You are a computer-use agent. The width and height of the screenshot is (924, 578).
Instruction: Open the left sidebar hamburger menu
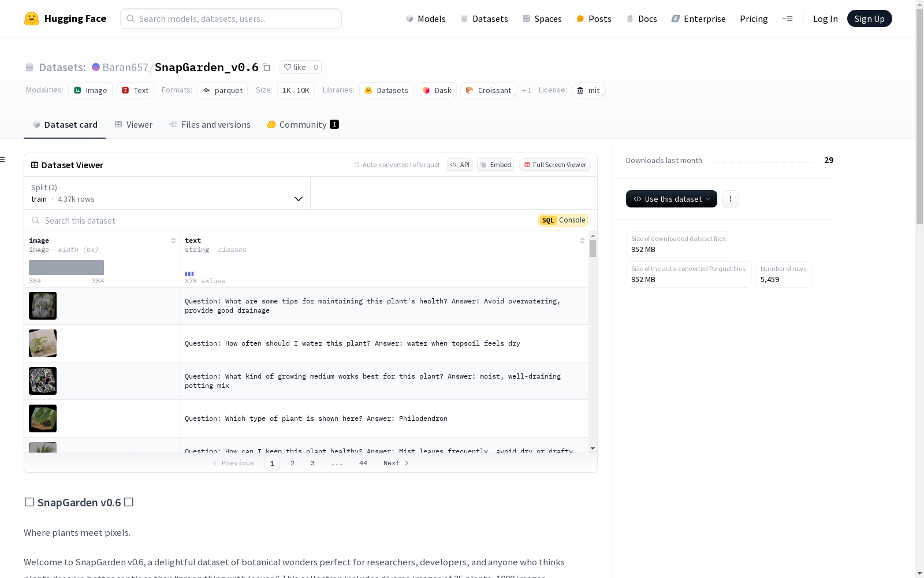click(3, 160)
